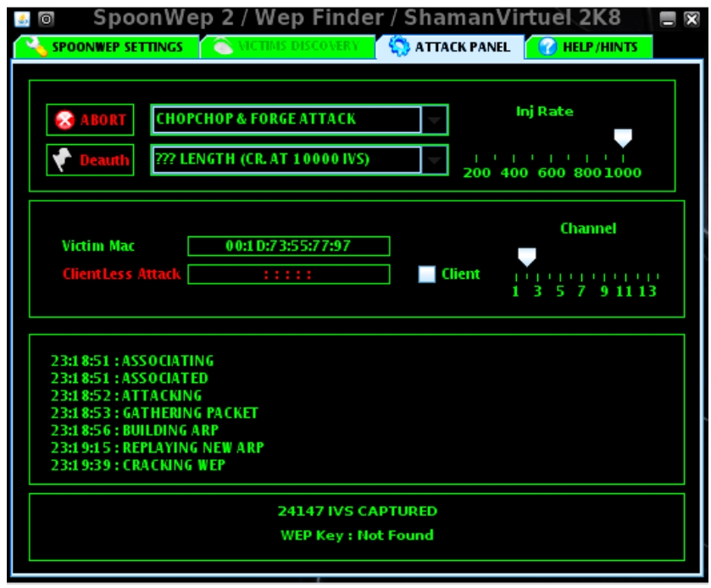
Task: Click the 200 label on Inj Rate scale
Action: (476, 173)
